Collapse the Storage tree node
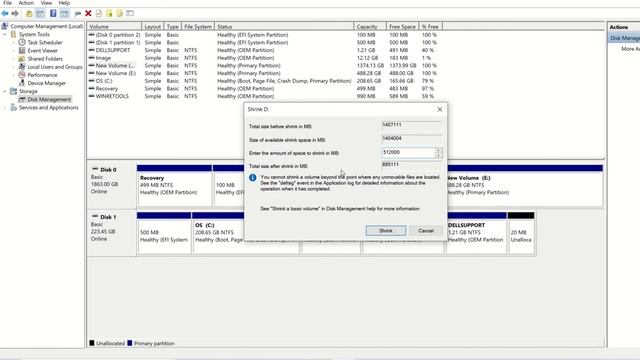 click(5, 91)
